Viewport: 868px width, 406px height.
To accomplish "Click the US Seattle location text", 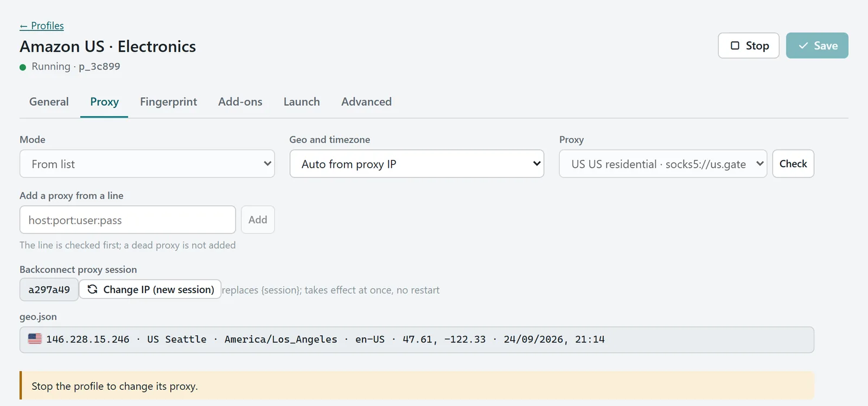I will (177, 339).
